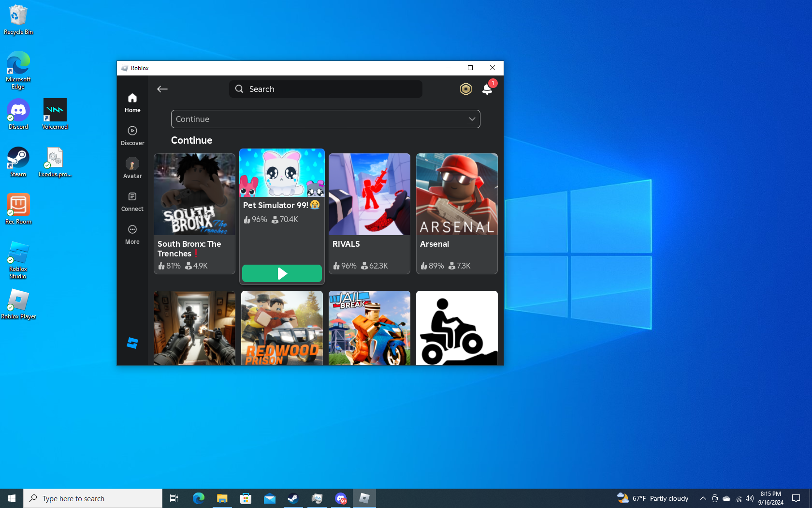Image resolution: width=812 pixels, height=508 pixels.
Task: Select the Recycle Bin desktop icon
Action: (x=18, y=20)
